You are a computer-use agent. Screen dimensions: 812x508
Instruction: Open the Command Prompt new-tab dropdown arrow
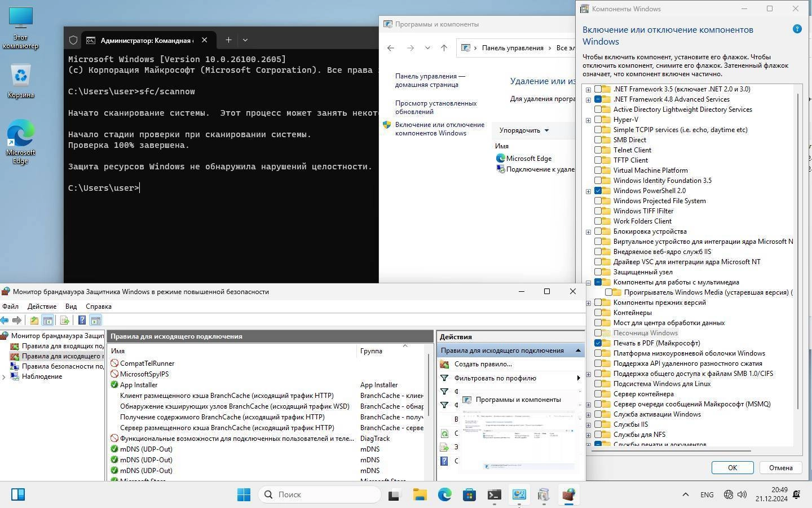click(x=245, y=40)
